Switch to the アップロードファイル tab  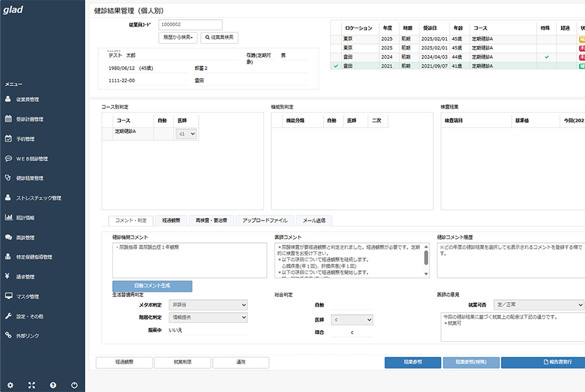(265, 221)
